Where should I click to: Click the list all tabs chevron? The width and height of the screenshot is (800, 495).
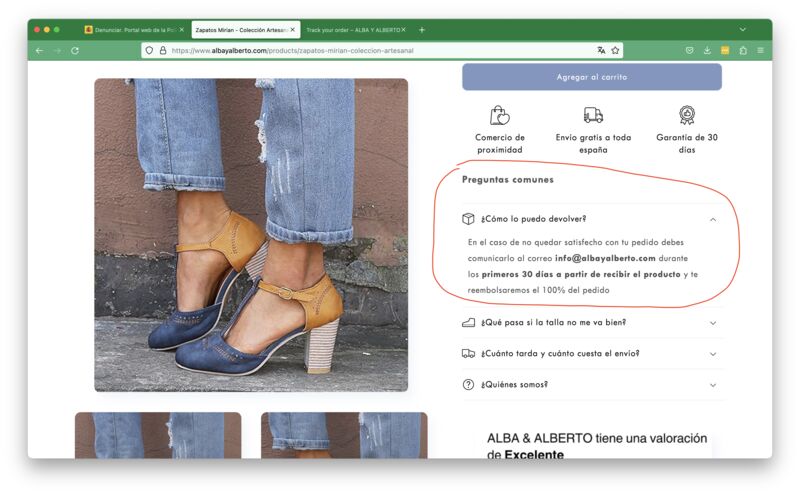743,30
